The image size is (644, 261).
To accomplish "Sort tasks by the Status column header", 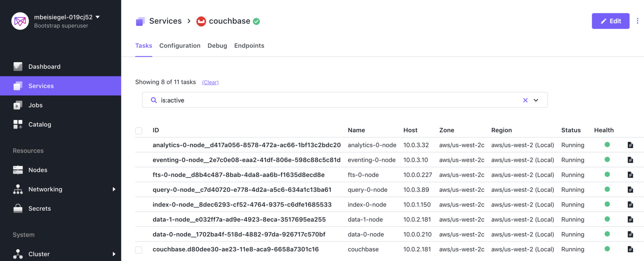I will point(571,130).
